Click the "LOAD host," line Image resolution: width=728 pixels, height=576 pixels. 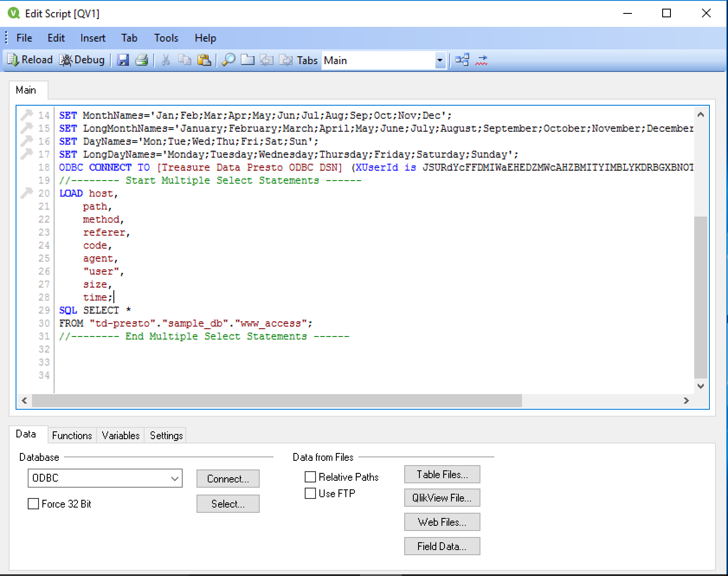point(89,193)
